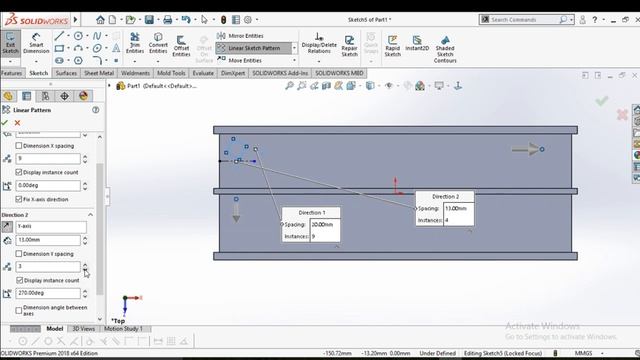This screenshot has height=360, width=640.
Task: Expand the SolidWorks menu arrow
Action: (x=76, y=20)
